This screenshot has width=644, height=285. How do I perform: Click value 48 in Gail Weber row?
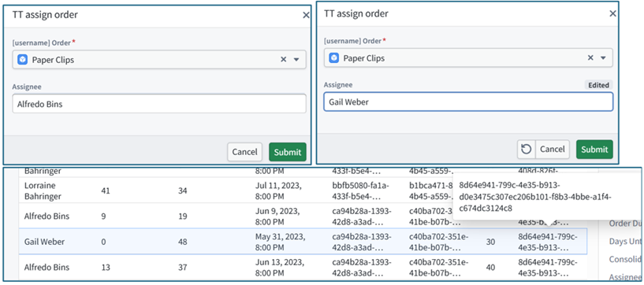pyautogui.click(x=183, y=242)
